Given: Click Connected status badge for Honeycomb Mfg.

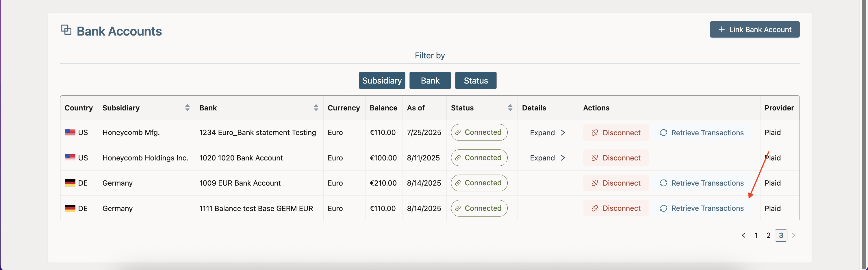Looking at the screenshot, I should (479, 132).
